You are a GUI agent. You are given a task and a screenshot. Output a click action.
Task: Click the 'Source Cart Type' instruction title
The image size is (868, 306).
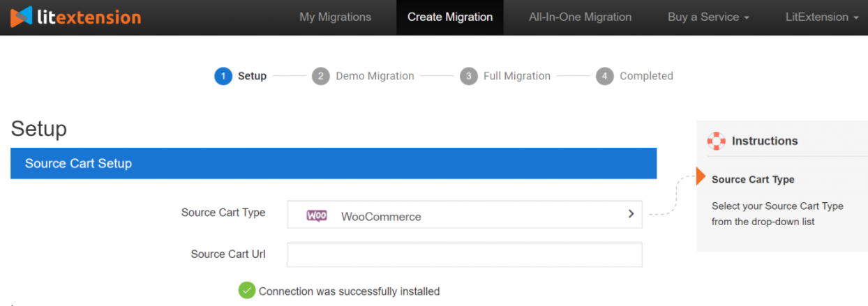click(753, 179)
